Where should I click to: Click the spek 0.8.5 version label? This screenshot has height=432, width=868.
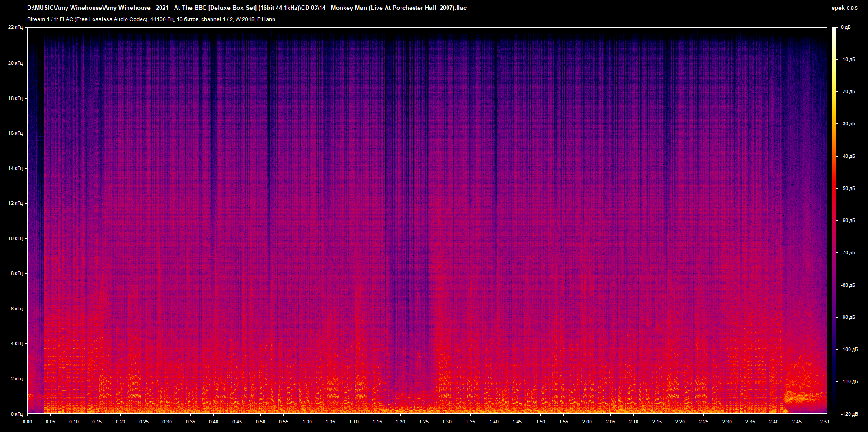click(844, 8)
